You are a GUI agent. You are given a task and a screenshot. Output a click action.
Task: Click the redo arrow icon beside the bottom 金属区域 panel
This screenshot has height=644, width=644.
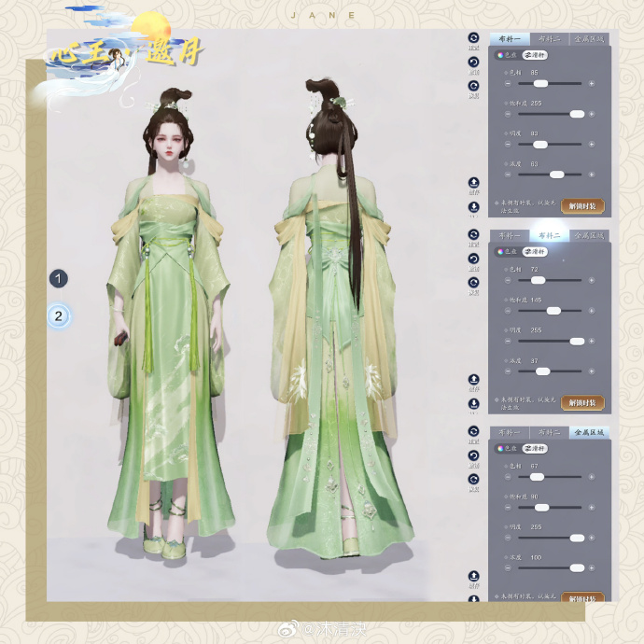coord(473,480)
